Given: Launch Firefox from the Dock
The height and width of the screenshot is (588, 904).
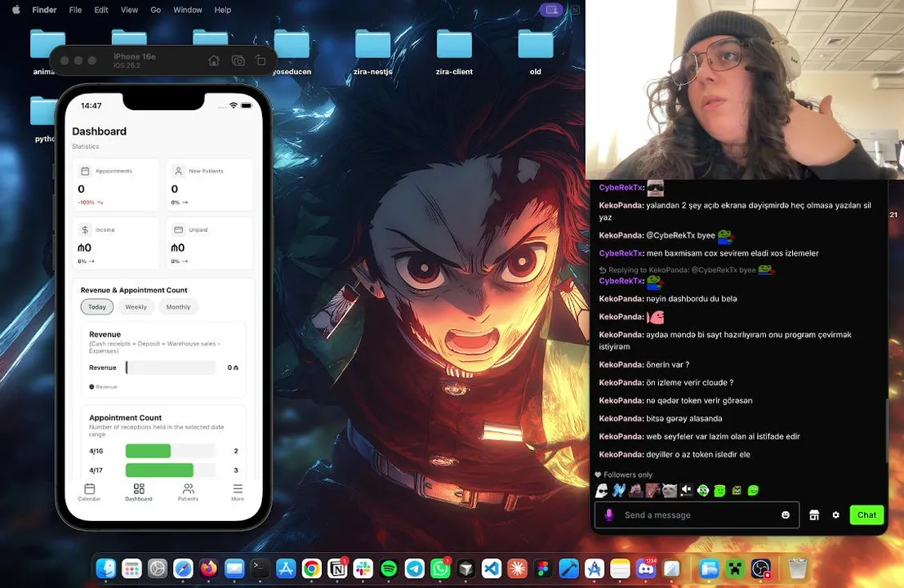Looking at the screenshot, I should pyautogui.click(x=209, y=569).
